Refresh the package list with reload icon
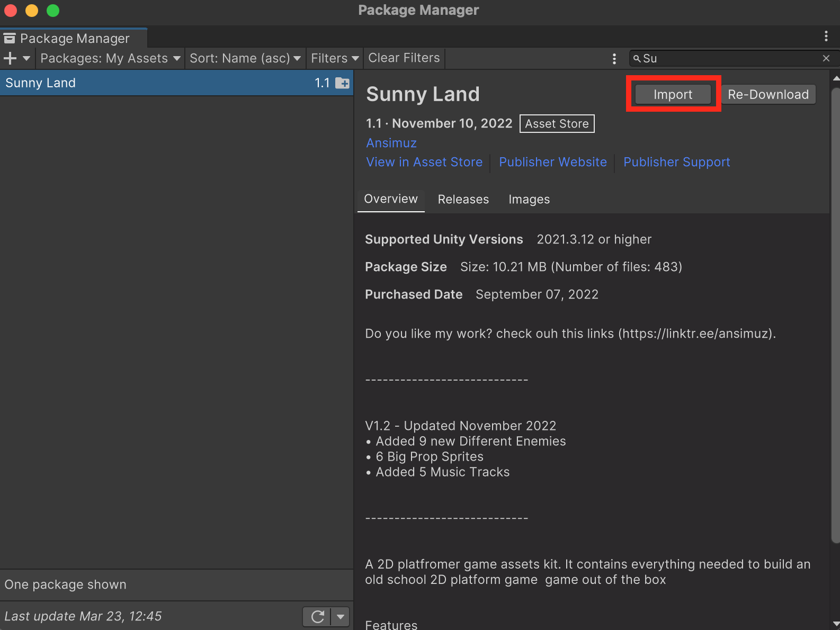The image size is (840, 630). click(x=317, y=617)
